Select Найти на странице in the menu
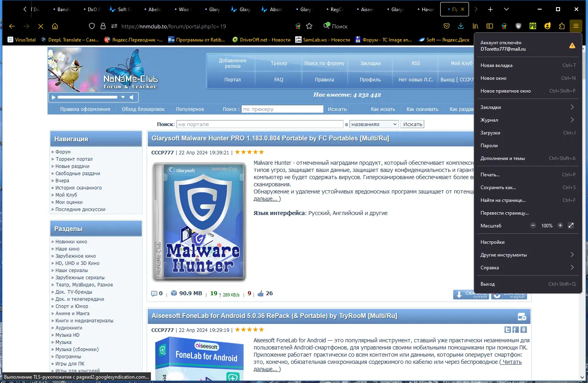 [528, 200]
